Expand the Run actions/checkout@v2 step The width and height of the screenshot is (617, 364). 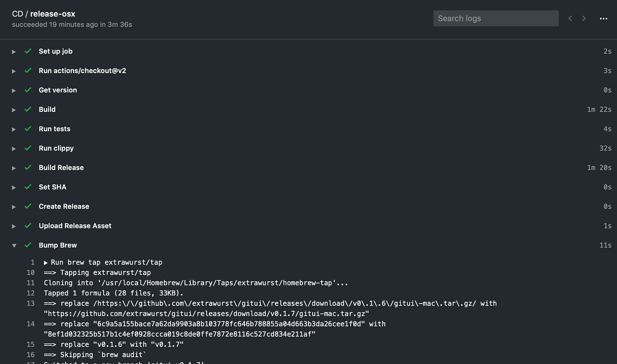[x=14, y=71]
